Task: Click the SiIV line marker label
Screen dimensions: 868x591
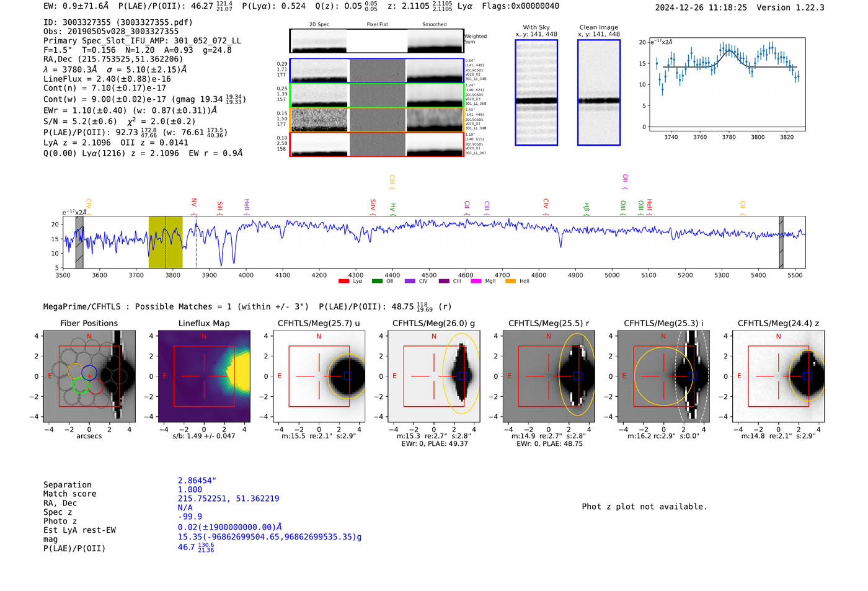Action: pyautogui.click(x=373, y=205)
